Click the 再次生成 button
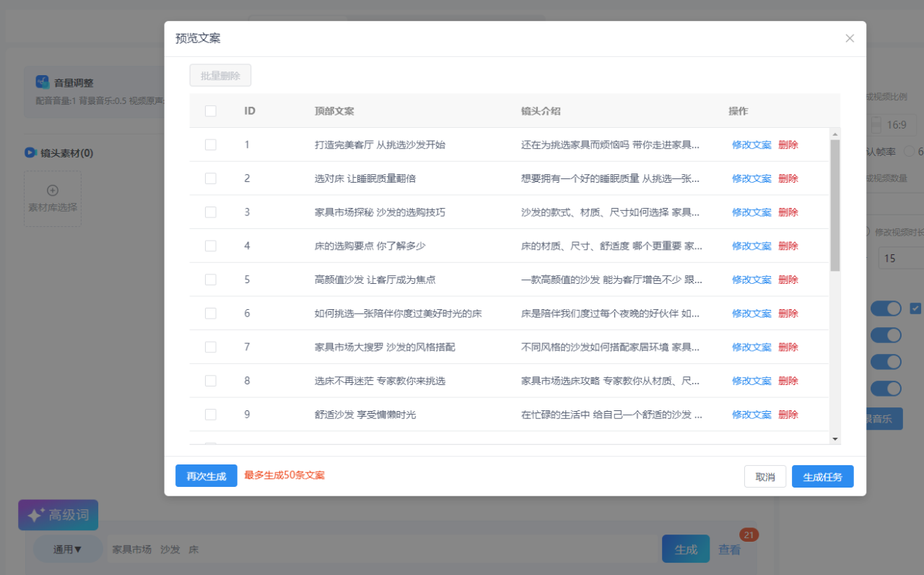This screenshot has height=575, width=924. tap(206, 476)
